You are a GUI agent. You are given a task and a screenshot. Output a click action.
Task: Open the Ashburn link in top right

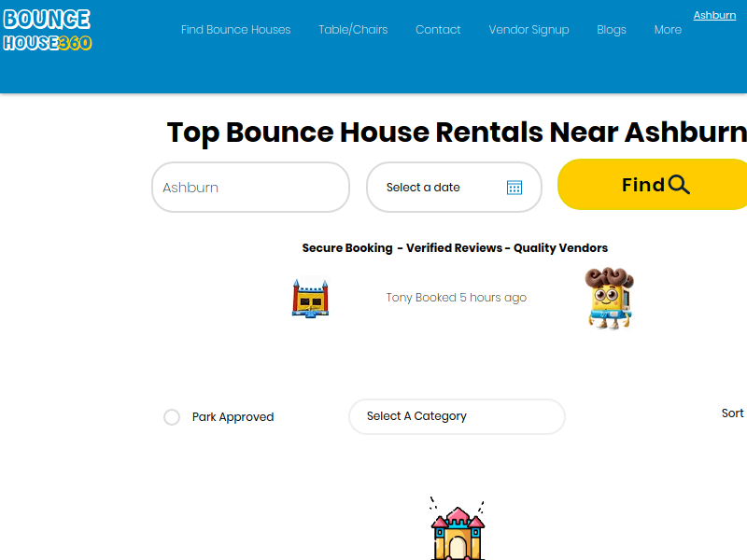[714, 15]
